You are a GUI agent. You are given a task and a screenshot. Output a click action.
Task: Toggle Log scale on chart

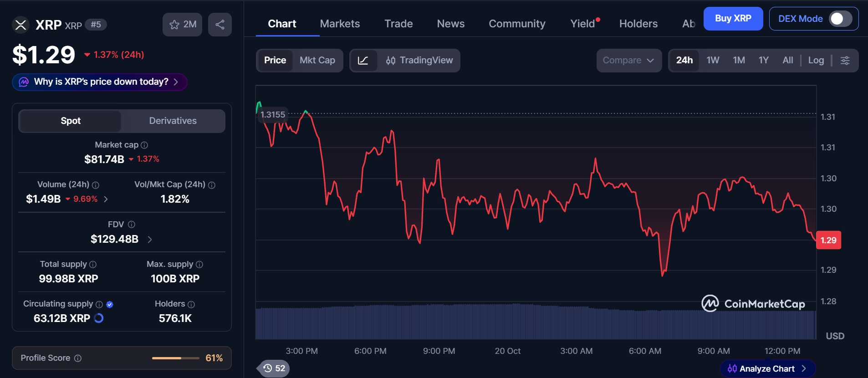(x=816, y=61)
